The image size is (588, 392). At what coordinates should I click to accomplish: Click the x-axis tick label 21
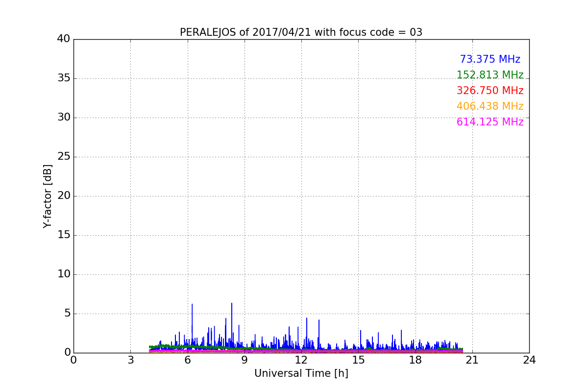pyautogui.click(x=472, y=360)
